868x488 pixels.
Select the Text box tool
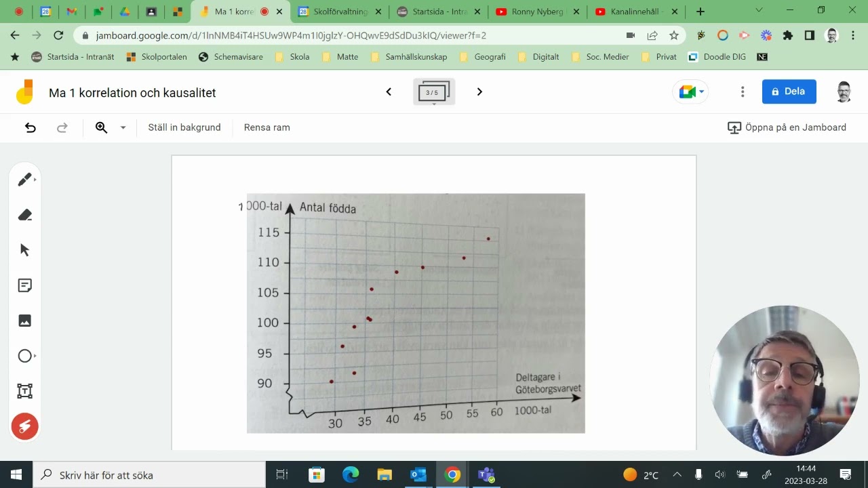pyautogui.click(x=25, y=391)
